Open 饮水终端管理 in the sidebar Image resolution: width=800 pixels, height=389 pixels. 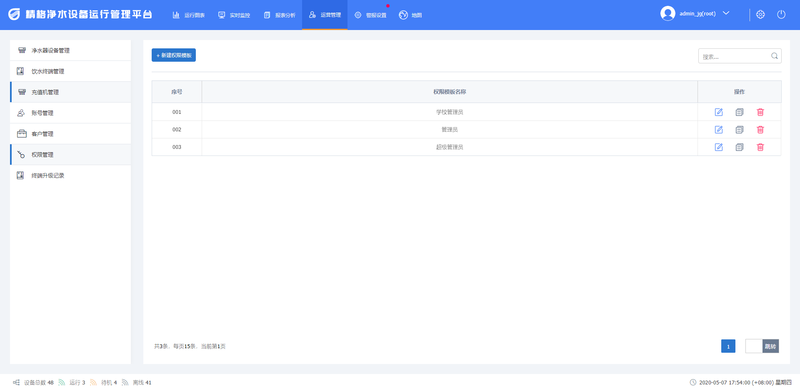tap(70, 71)
